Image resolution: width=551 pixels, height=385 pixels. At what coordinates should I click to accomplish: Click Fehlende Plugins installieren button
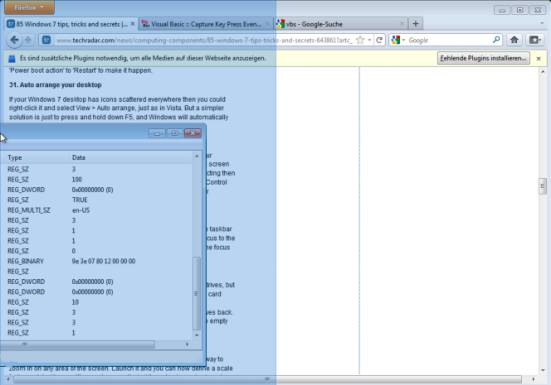pyautogui.click(x=483, y=58)
